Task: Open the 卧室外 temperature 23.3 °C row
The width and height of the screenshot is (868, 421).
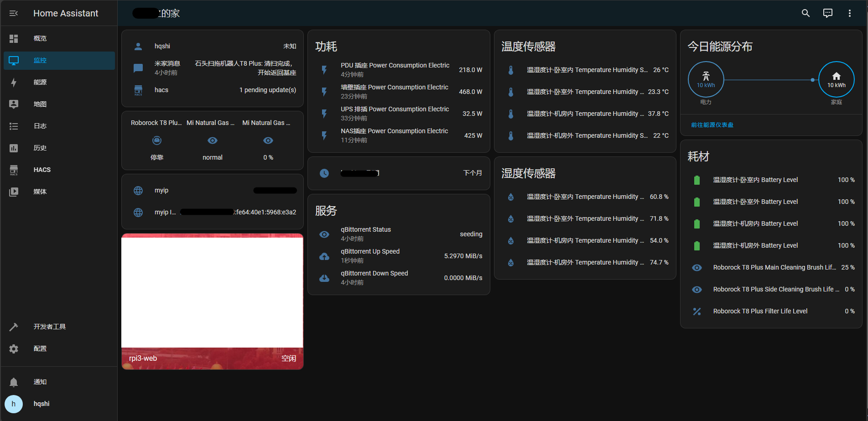Action: [x=585, y=92]
